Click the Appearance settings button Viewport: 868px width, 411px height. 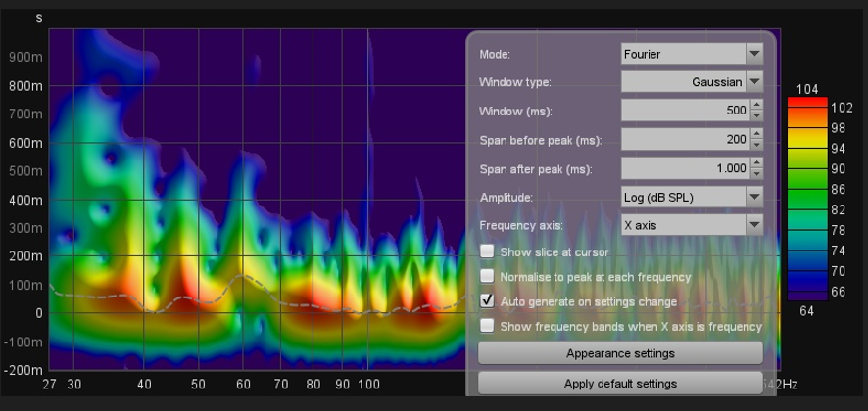[x=620, y=353]
